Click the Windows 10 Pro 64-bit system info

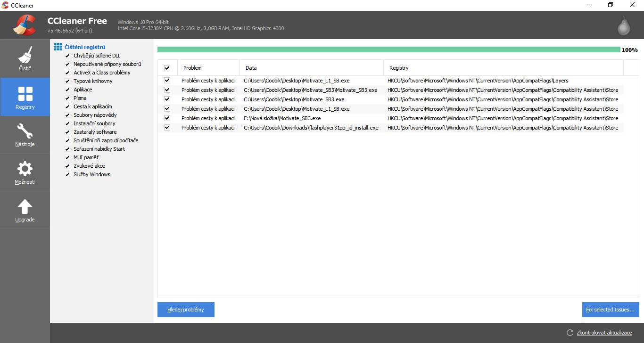pyautogui.click(x=143, y=22)
